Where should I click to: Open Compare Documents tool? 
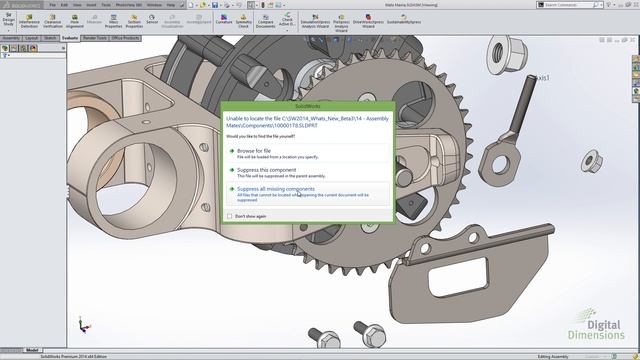[265, 21]
